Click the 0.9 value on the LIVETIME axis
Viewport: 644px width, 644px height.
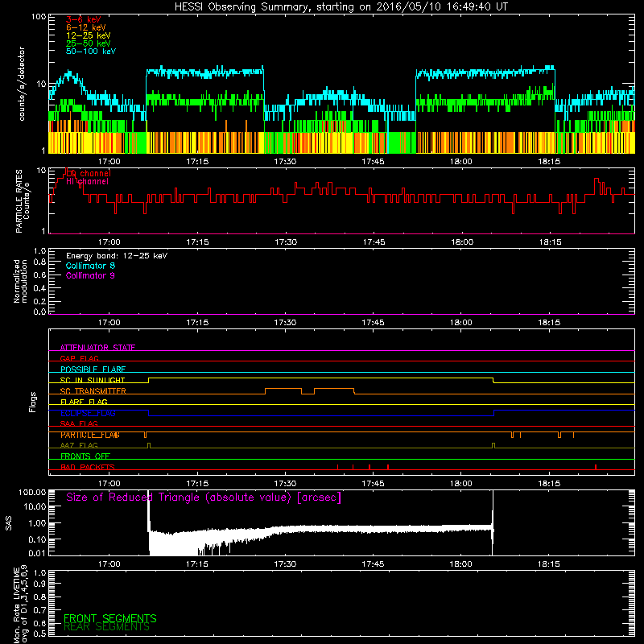[39, 584]
